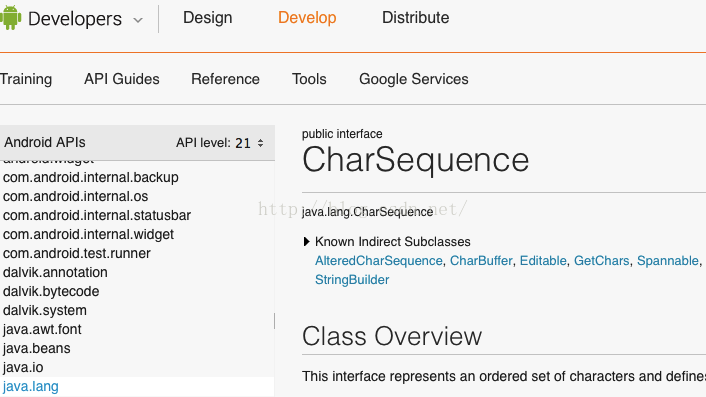Expand Known Indirect Subclasses triangle

click(307, 242)
